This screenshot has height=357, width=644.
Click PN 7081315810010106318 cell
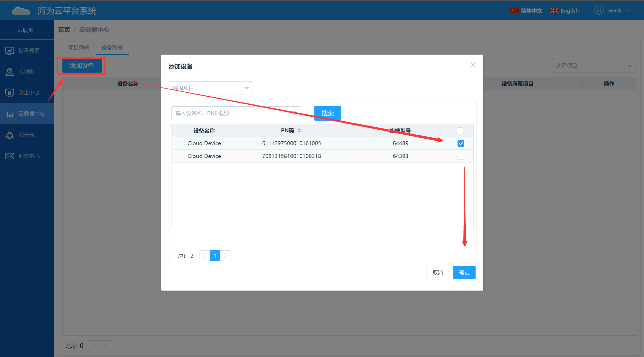(291, 156)
